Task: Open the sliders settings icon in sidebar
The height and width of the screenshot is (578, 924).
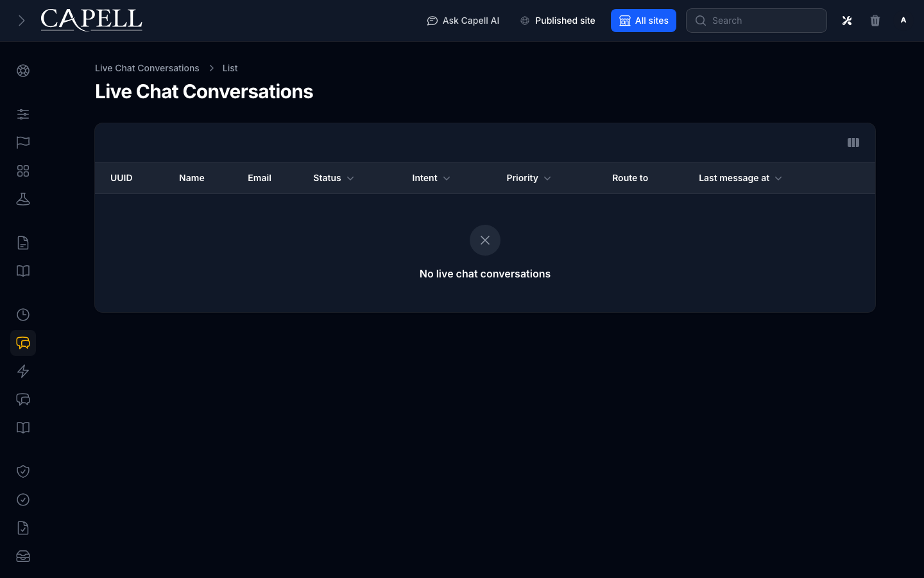Action: (23, 114)
